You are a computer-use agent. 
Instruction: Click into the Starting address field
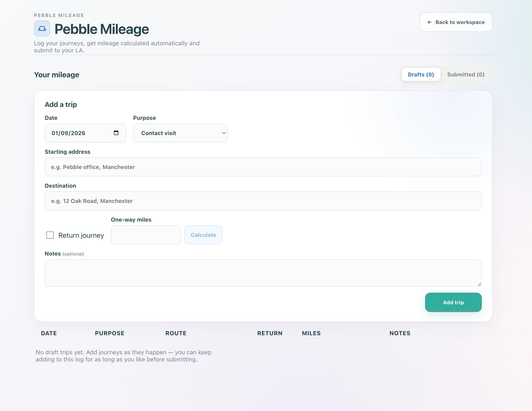pos(263,167)
